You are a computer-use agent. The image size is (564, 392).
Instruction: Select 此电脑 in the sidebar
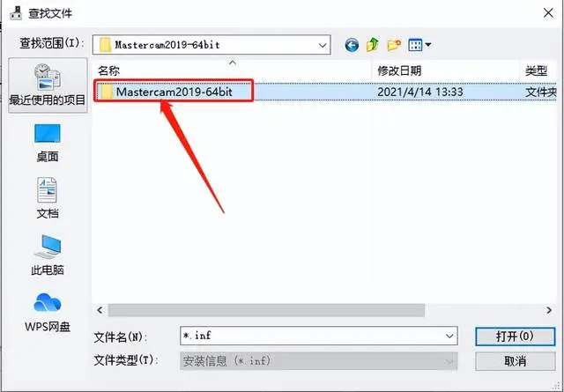coord(48,255)
